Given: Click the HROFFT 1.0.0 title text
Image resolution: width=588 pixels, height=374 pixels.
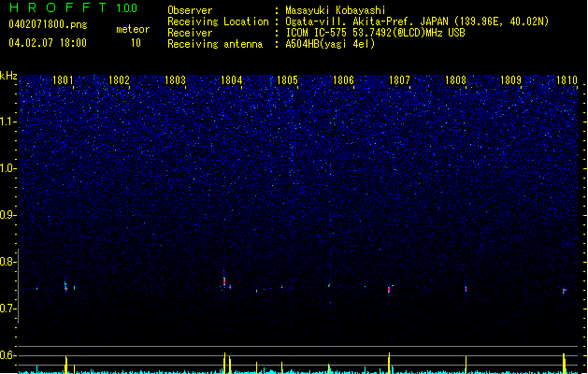Looking at the screenshot, I should click(x=73, y=7).
